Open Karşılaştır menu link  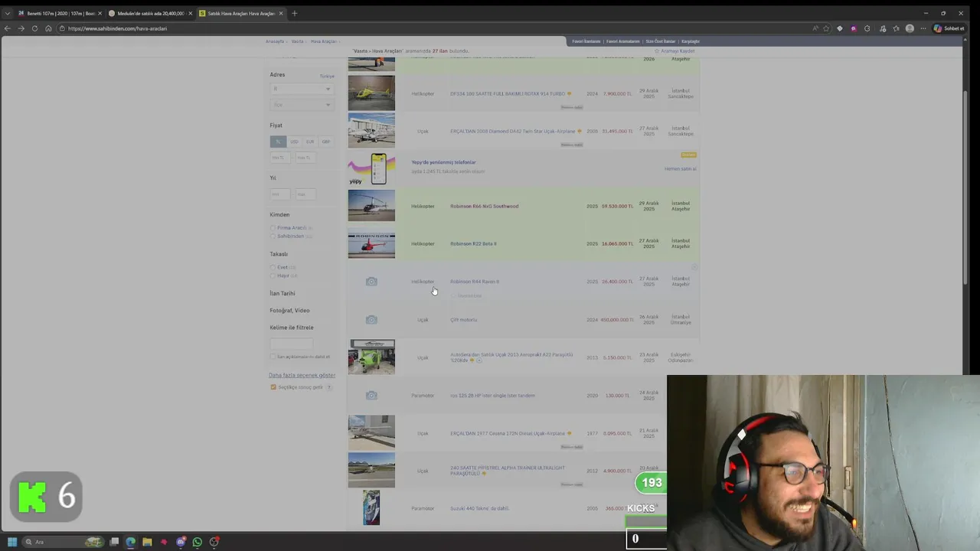click(691, 41)
